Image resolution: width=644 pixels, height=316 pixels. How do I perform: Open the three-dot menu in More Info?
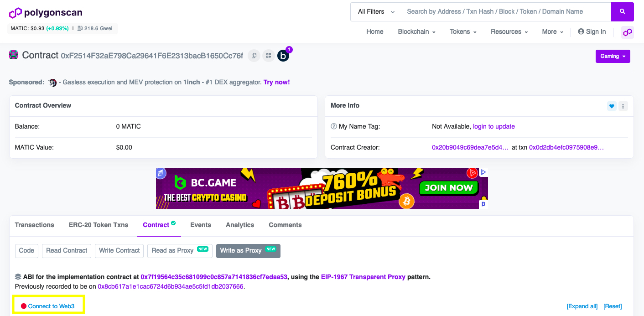point(623,106)
